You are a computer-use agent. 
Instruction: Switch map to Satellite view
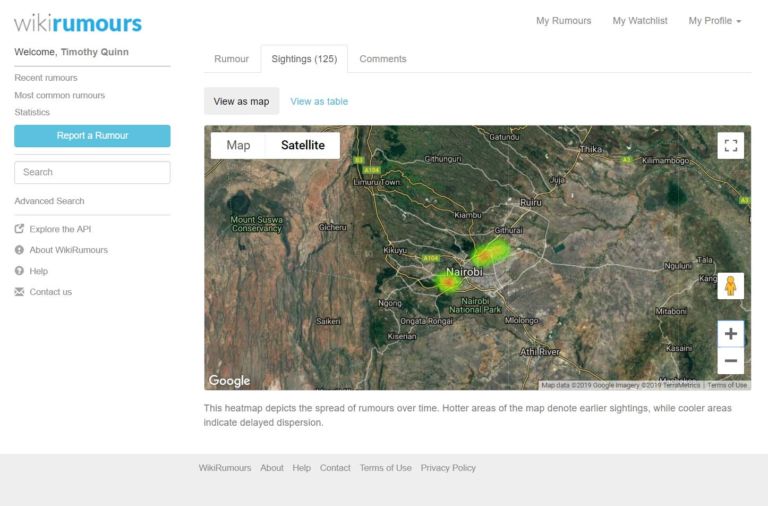pyautogui.click(x=302, y=145)
